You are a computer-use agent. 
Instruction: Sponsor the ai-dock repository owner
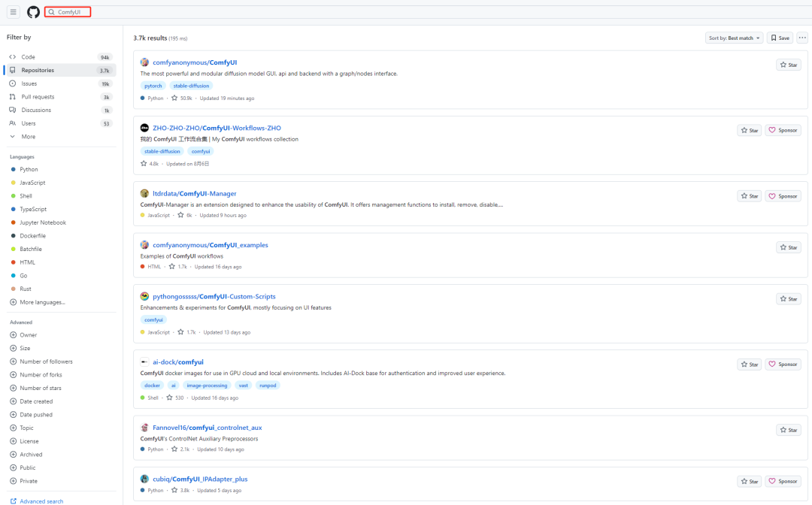pos(783,364)
